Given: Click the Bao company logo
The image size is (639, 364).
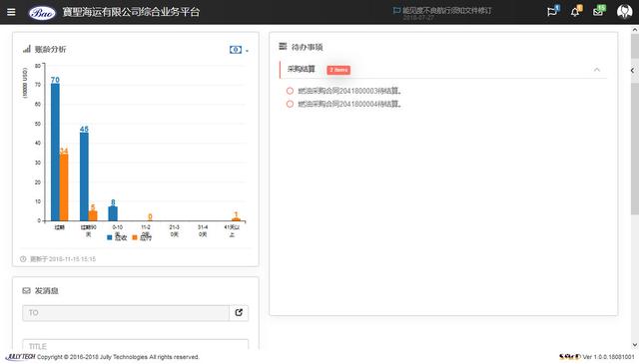Looking at the screenshot, I should point(42,13).
